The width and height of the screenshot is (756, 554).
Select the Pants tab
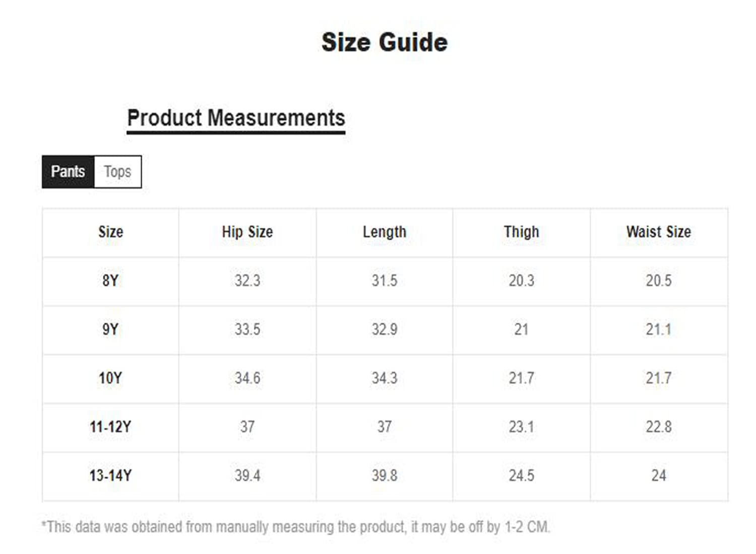[68, 172]
